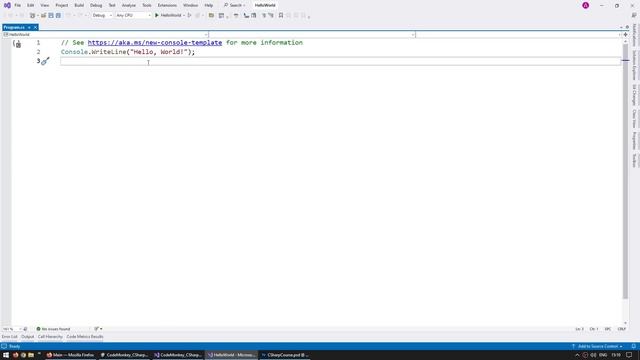Screen dimensions: 640x360
Task: Click the lock icon beside line 1
Action: coord(17,44)
